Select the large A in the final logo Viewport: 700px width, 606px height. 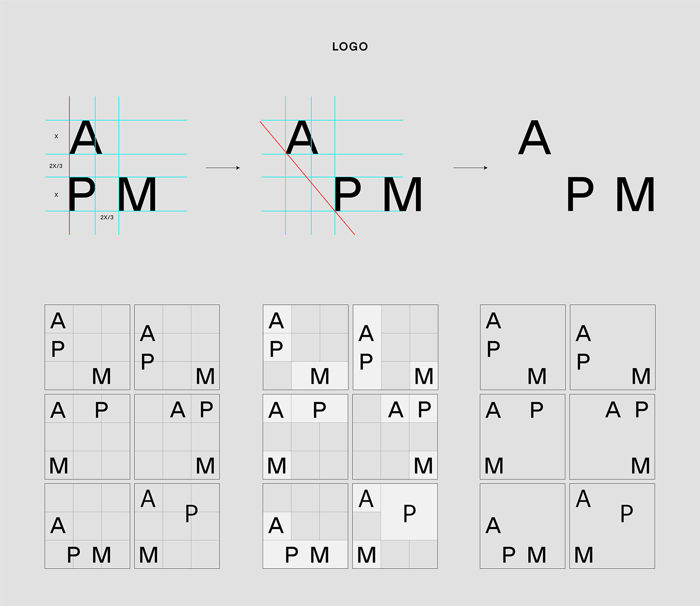[x=534, y=137]
